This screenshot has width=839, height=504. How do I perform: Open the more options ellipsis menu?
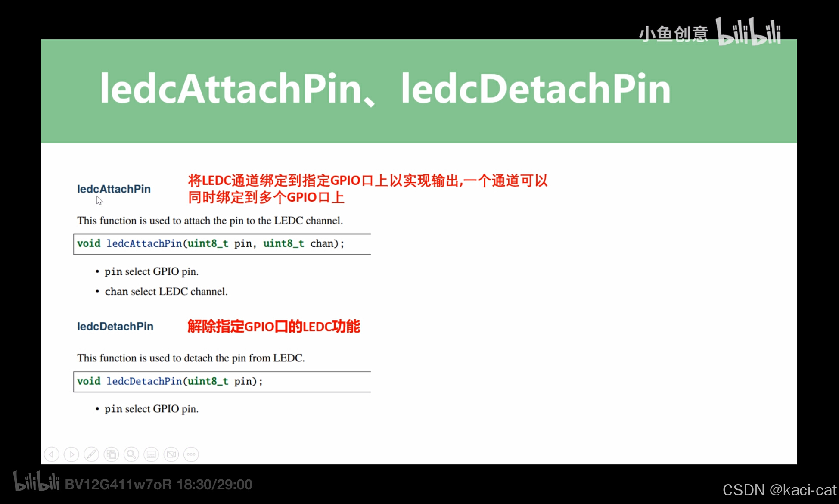[x=191, y=454]
